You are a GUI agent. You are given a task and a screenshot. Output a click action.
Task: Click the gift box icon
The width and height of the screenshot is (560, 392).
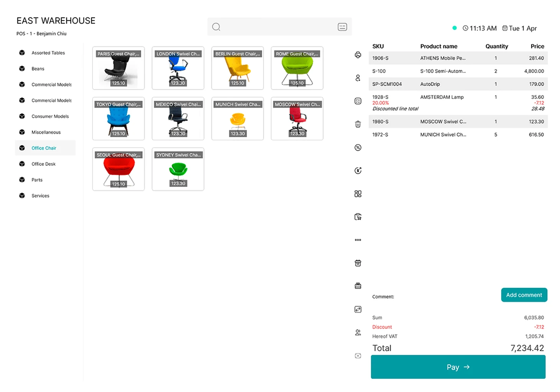pyautogui.click(x=358, y=263)
